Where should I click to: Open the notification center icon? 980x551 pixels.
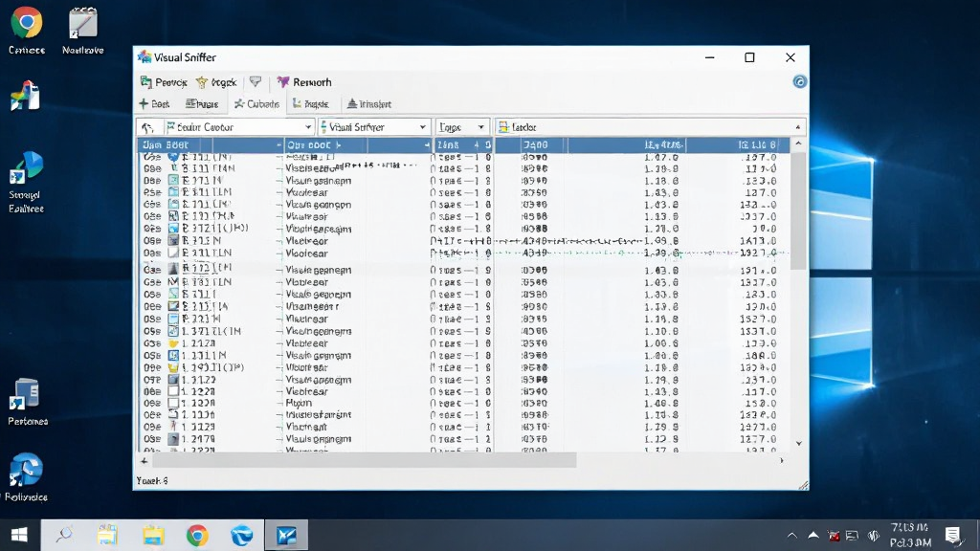point(952,536)
